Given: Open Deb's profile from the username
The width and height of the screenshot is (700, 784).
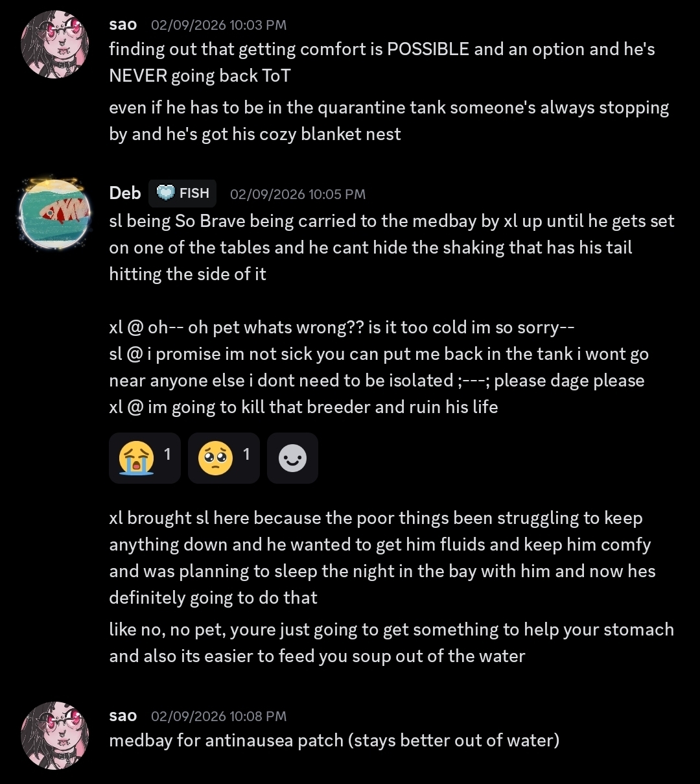Looking at the screenshot, I should [x=125, y=193].
